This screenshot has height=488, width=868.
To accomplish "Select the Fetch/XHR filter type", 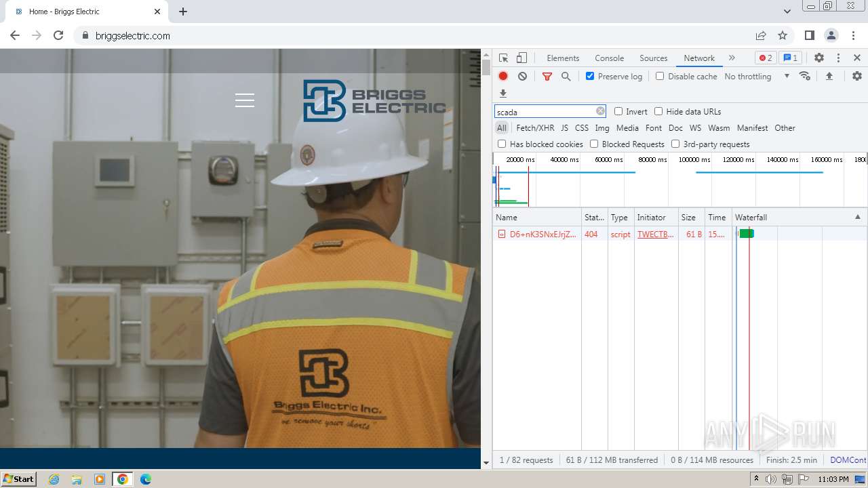I will (535, 128).
